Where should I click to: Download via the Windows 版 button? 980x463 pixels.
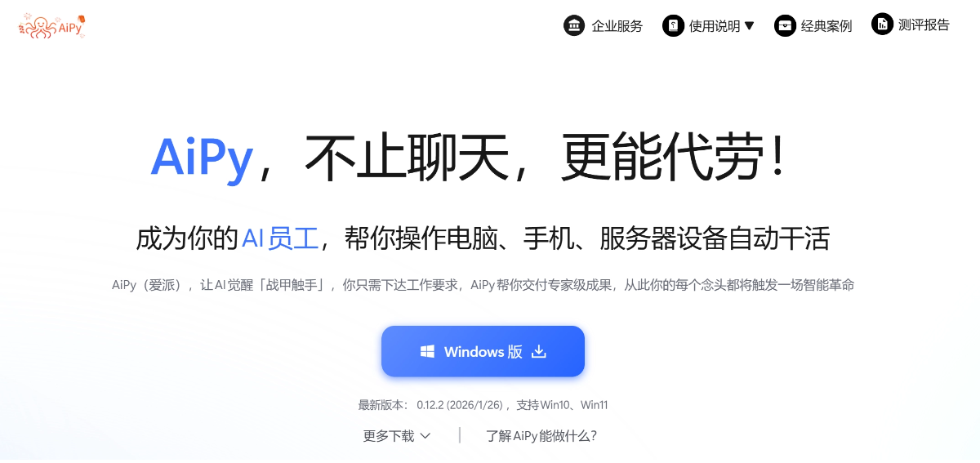[x=483, y=351]
